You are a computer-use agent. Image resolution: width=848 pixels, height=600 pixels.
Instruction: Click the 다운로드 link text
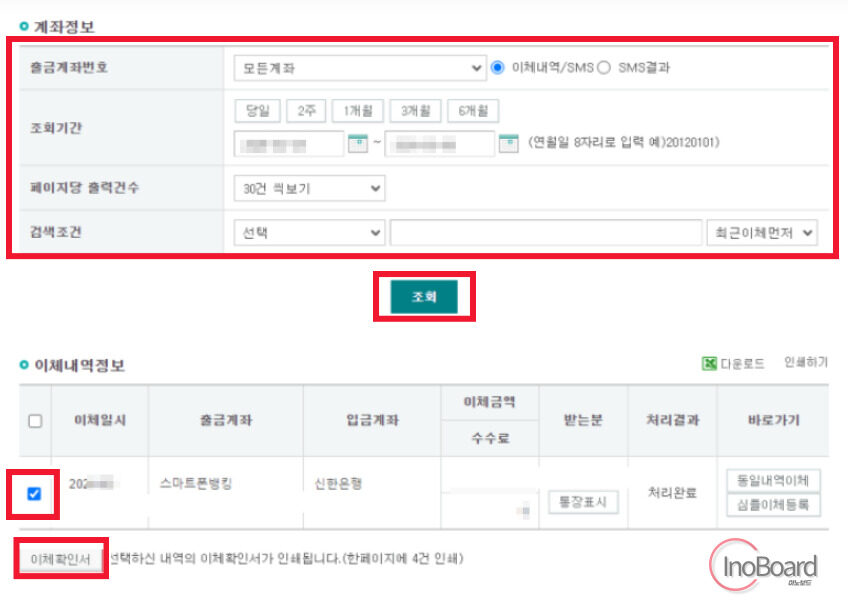click(743, 364)
